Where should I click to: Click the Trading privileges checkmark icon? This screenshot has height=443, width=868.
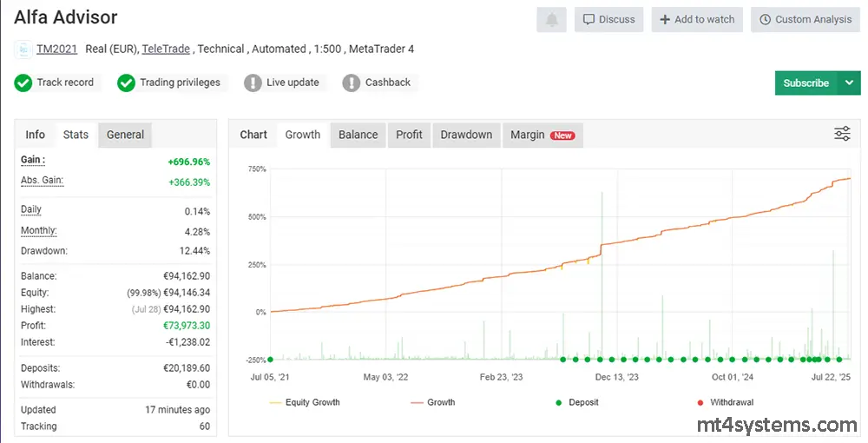pyautogui.click(x=127, y=83)
